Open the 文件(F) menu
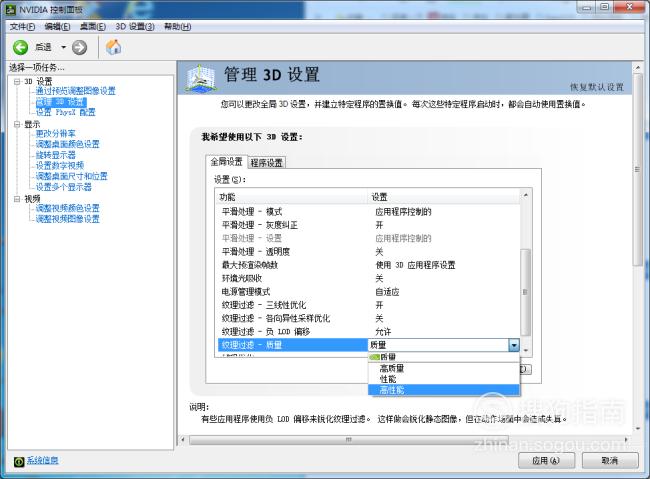 click(x=22, y=27)
